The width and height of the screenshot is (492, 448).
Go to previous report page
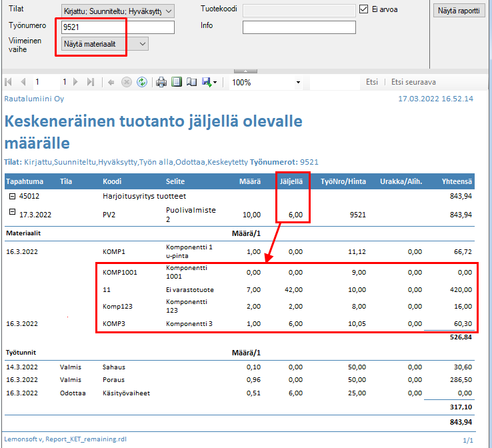23,82
